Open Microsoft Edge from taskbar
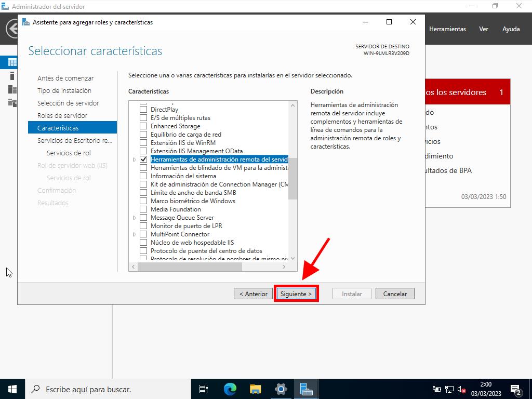532x399 pixels. coord(230,389)
